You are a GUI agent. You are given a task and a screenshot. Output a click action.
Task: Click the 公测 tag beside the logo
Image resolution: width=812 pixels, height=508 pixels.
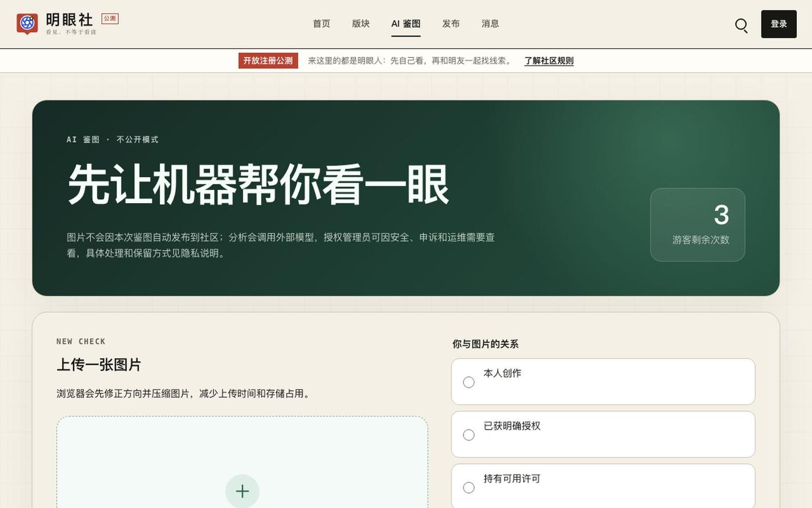point(110,19)
